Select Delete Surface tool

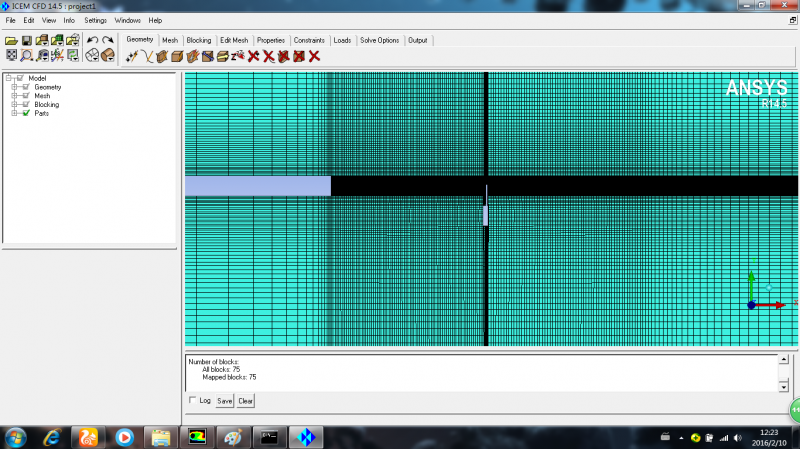pos(284,56)
